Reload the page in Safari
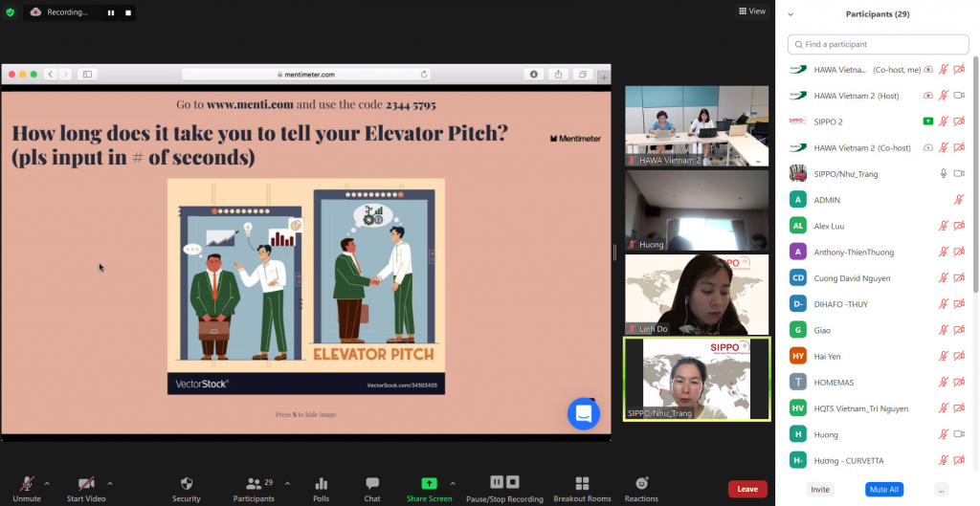This screenshot has width=980, height=506. click(x=424, y=75)
